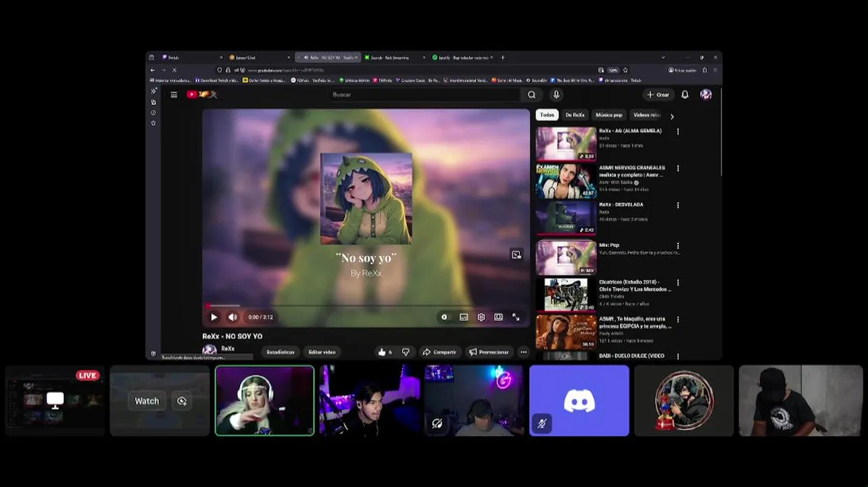Image resolution: width=868 pixels, height=487 pixels.
Task: Open more actions ellipsis below video
Action: click(x=523, y=352)
